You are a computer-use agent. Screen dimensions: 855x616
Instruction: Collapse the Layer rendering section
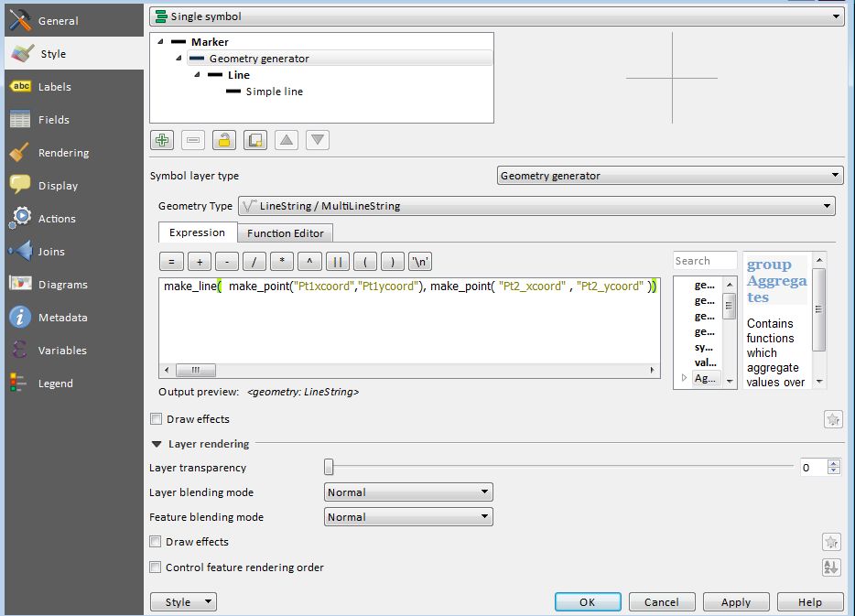(x=157, y=444)
